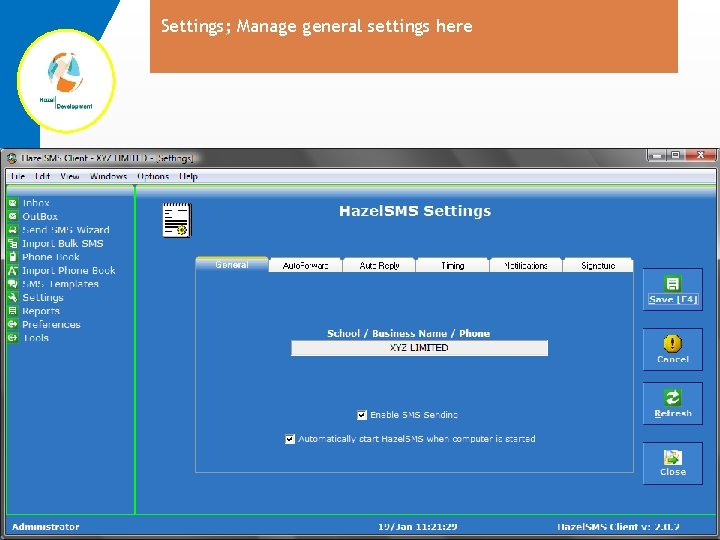Open Reports label in sidebar

click(x=41, y=311)
